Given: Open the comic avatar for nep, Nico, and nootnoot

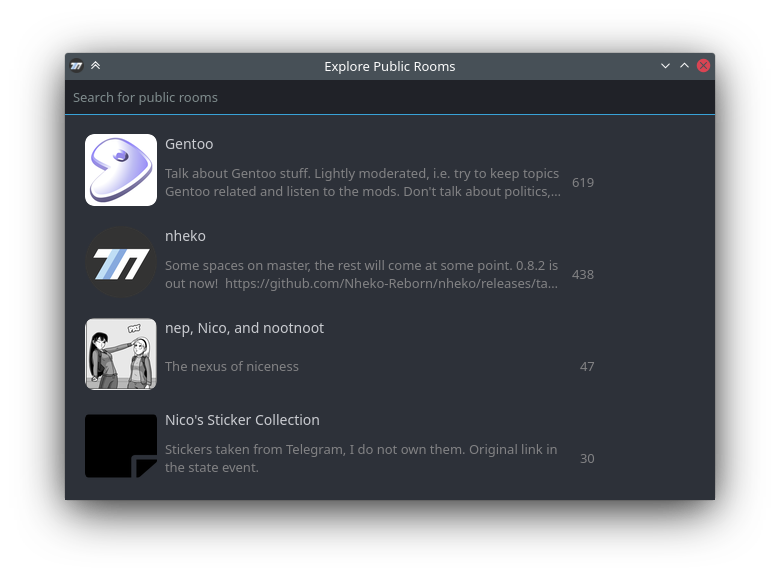Looking at the screenshot, I should point(121,354).
